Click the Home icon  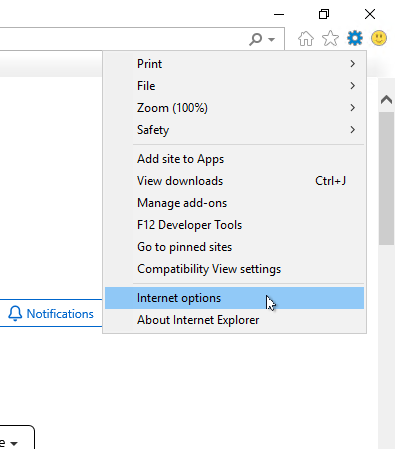click(306, 38)
